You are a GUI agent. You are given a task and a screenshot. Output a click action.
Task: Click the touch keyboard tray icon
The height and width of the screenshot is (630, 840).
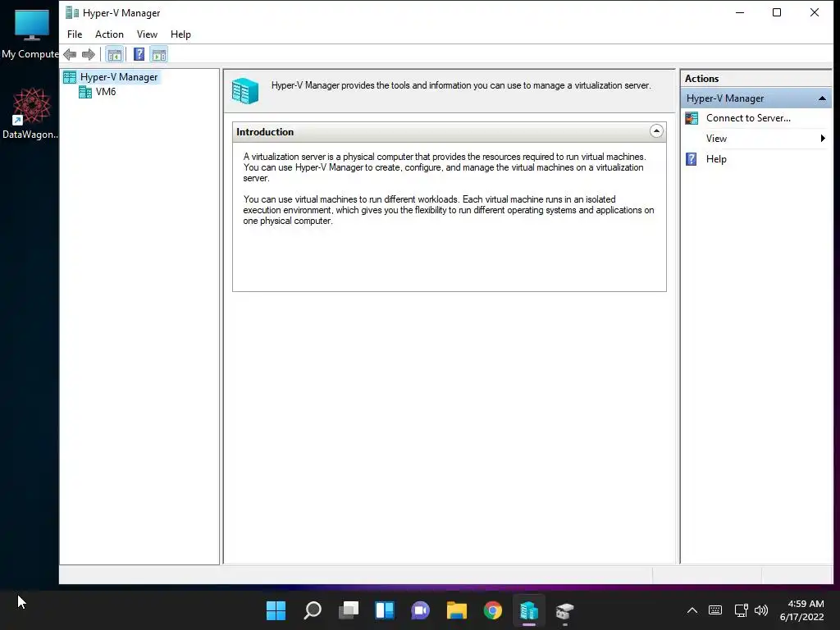(715, 610)
